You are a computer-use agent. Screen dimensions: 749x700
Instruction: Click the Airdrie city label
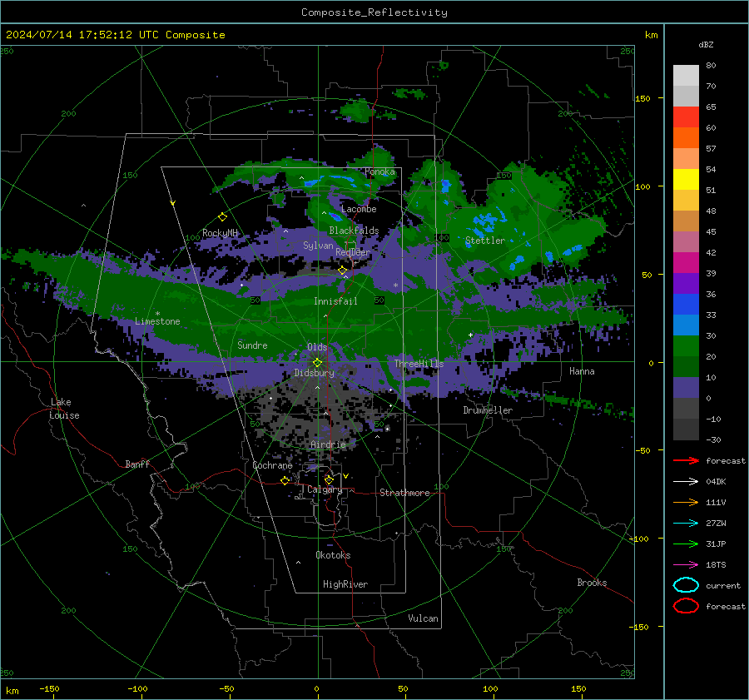328,444
